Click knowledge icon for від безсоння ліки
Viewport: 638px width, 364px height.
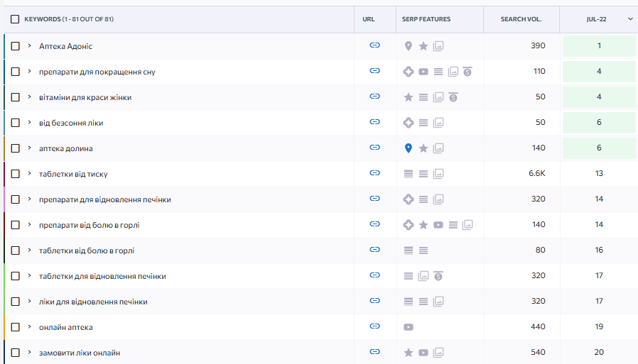409,123
